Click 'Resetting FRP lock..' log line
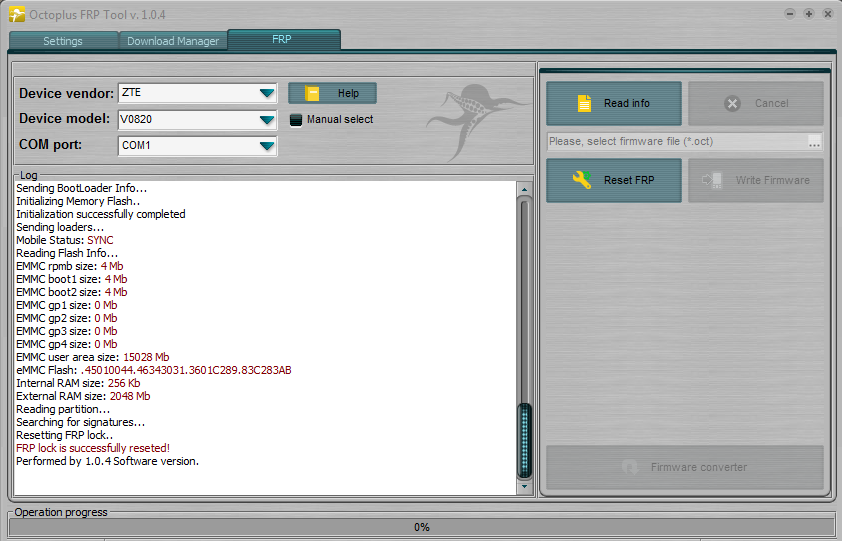Image resolution: width=842 pixels, height=541 pixels. pyautogui.click(x=64, y=435)
